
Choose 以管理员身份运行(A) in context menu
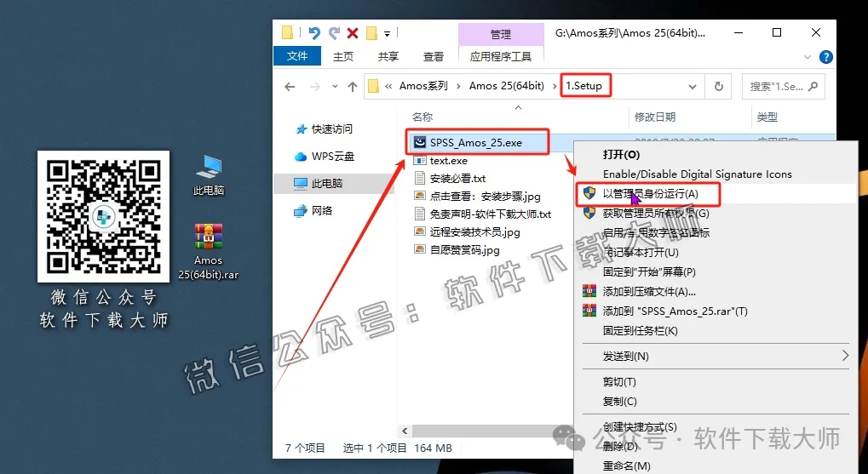pyautogui.click(x=651, y=193)
